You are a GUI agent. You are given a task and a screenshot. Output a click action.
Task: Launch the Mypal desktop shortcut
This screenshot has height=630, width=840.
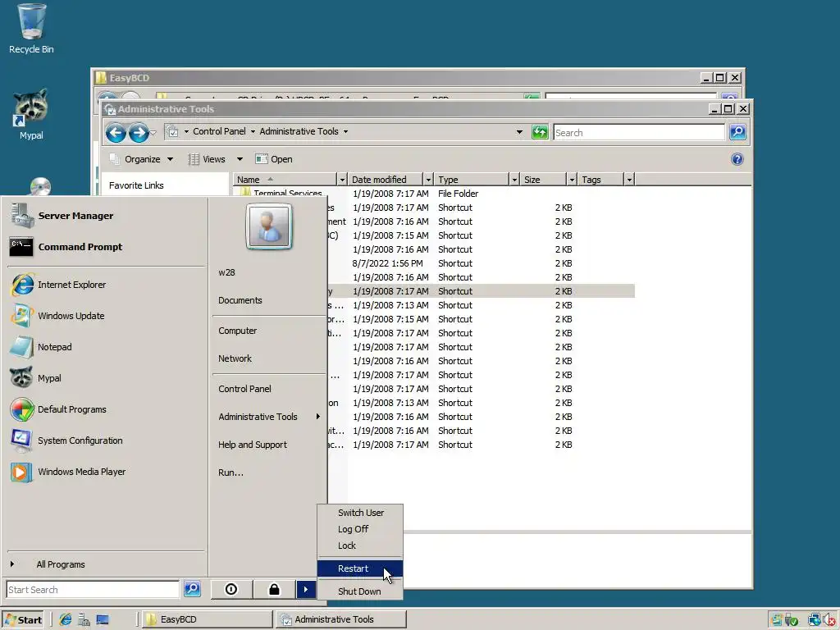coord(31,115)
